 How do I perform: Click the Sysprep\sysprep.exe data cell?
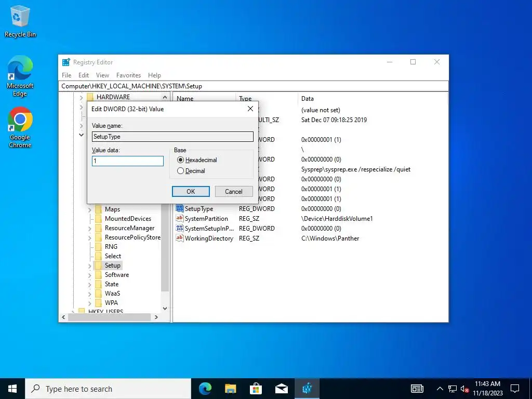tap(355, 169)
